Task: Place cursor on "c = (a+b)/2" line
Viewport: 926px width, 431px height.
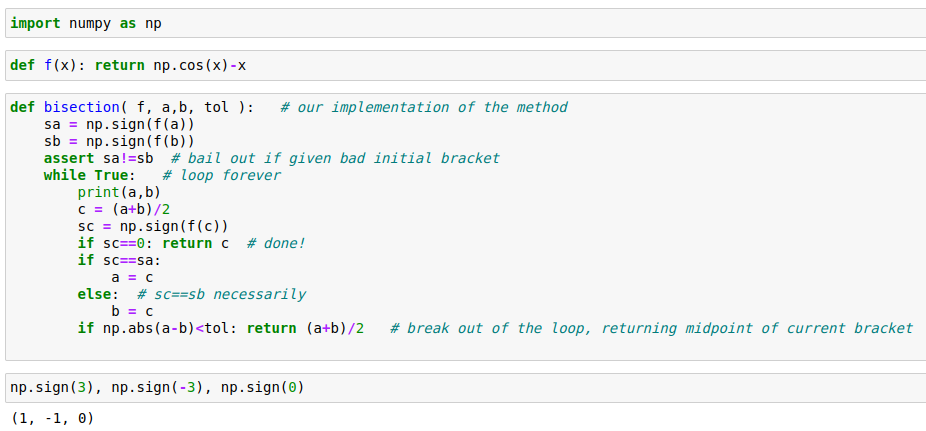Action: (123, 209)
